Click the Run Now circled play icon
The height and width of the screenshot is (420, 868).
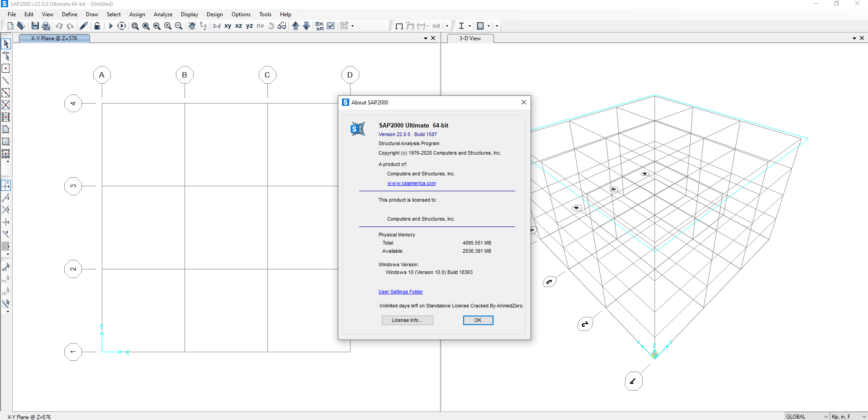122,26
